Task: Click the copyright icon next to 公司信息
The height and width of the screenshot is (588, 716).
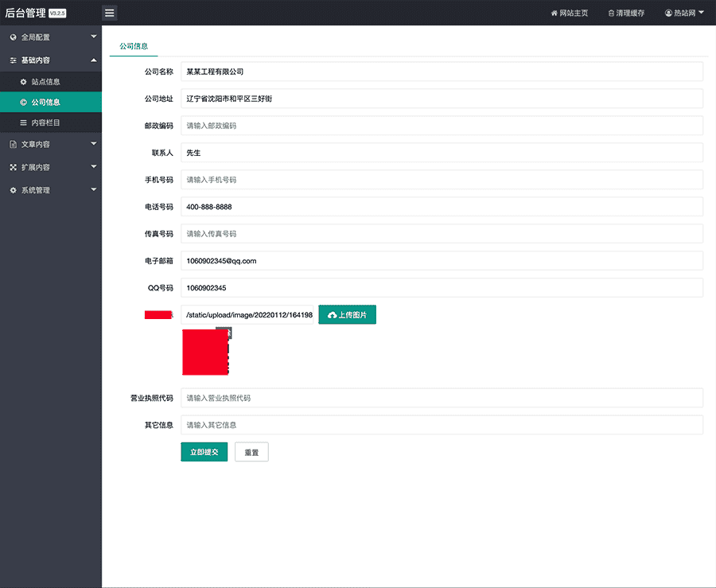Action: click(x=23, y=103)
